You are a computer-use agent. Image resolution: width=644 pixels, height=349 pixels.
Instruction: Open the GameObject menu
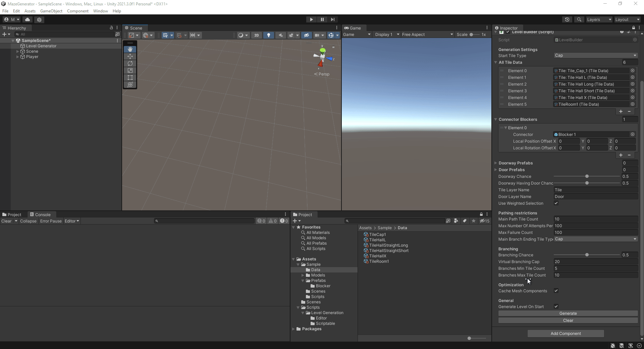click(x=51, y=11)
